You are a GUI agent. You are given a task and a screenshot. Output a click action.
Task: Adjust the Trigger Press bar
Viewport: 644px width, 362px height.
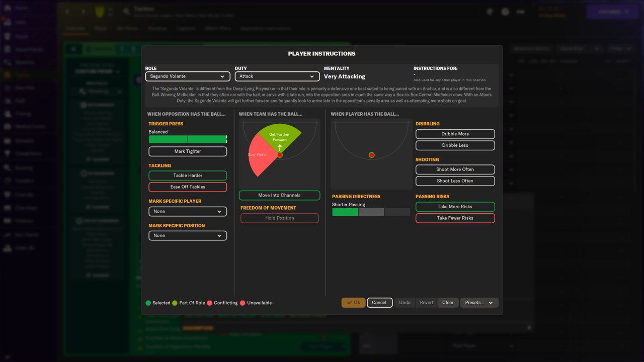coord(188,139)
